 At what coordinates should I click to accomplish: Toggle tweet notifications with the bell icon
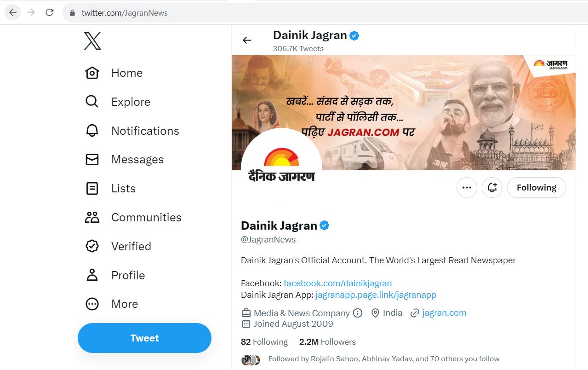point(492,187)
